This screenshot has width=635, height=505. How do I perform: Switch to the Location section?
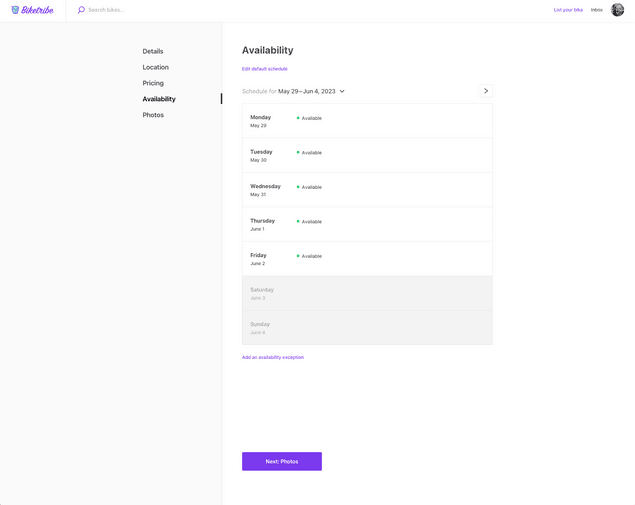pyautogui.click(x=155, y=67)
